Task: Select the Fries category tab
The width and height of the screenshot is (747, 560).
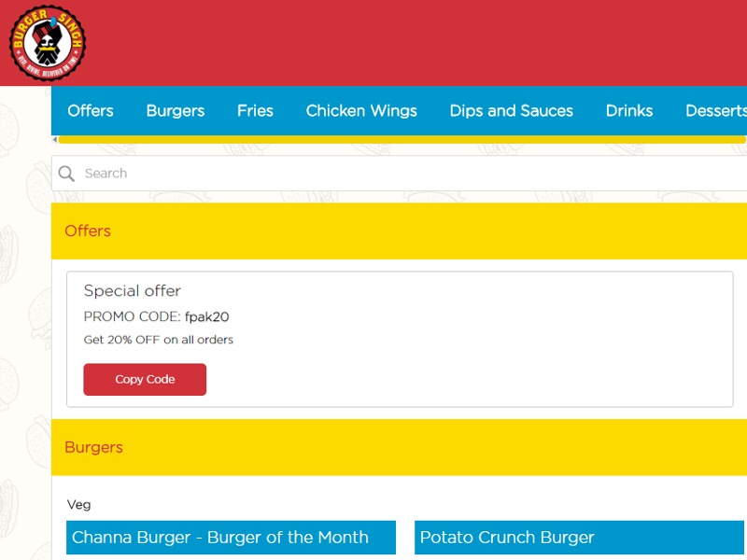Action: click(x=255, y=111)
